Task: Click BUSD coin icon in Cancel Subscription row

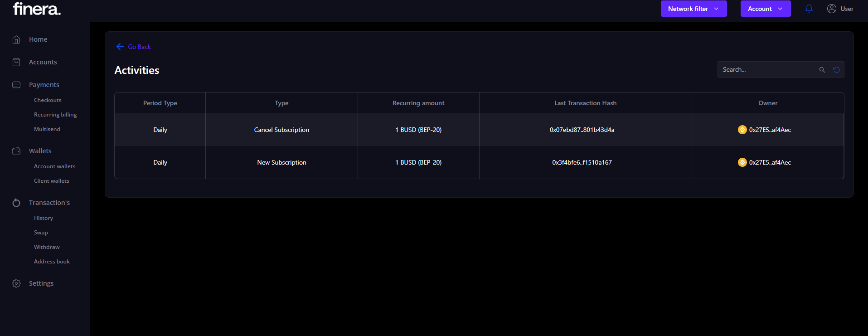Action: coord(742,130)
